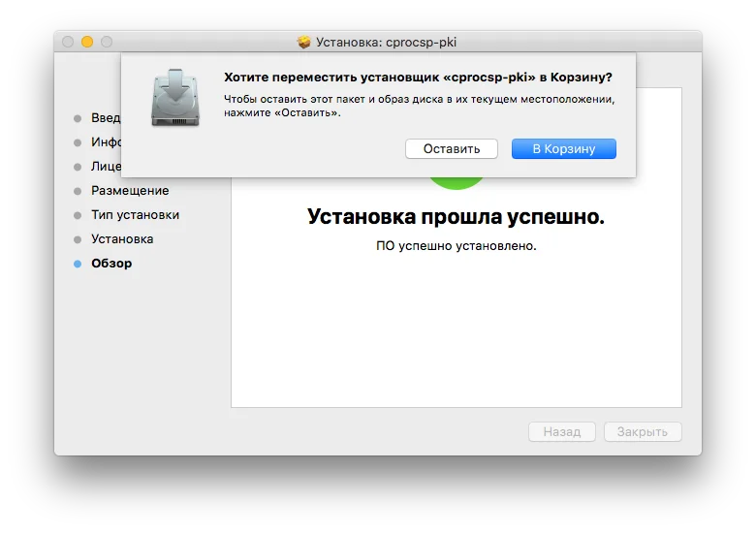
Task: Click the dialog question about moving installer
Action: click(x=418, y=78)
